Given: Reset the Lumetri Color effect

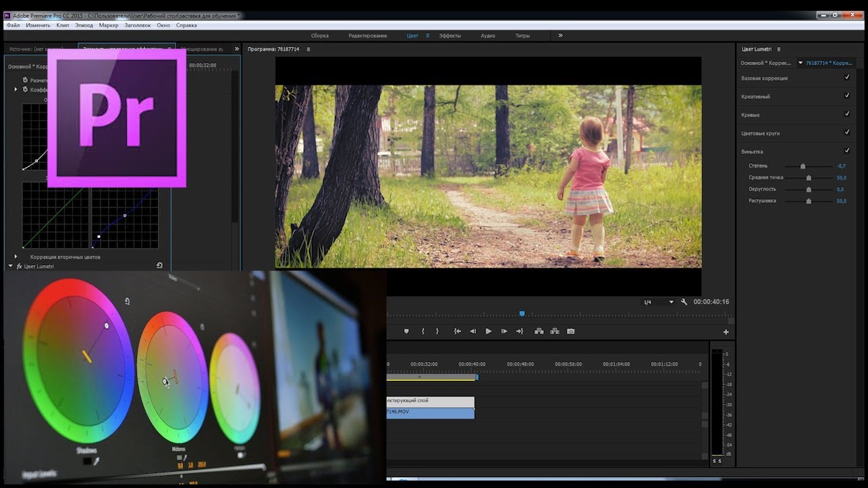Looking at the screenshot, I should pyautogui.click(x=159, y=266).
